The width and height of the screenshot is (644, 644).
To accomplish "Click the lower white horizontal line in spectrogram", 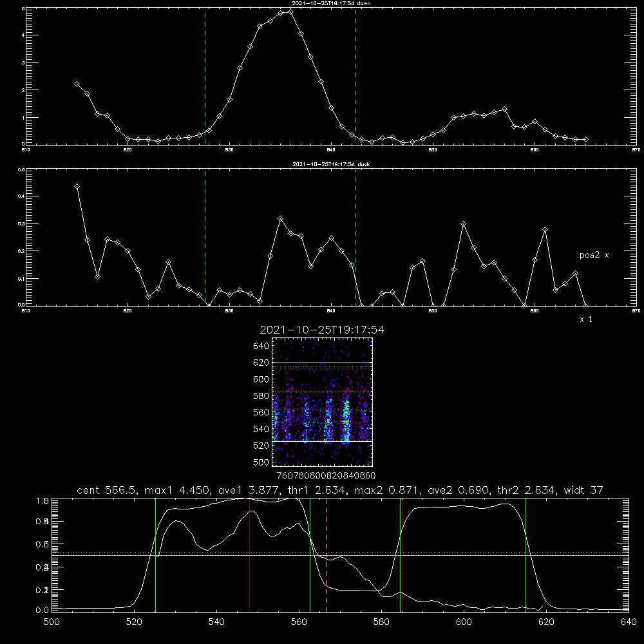I will point(323,441).
